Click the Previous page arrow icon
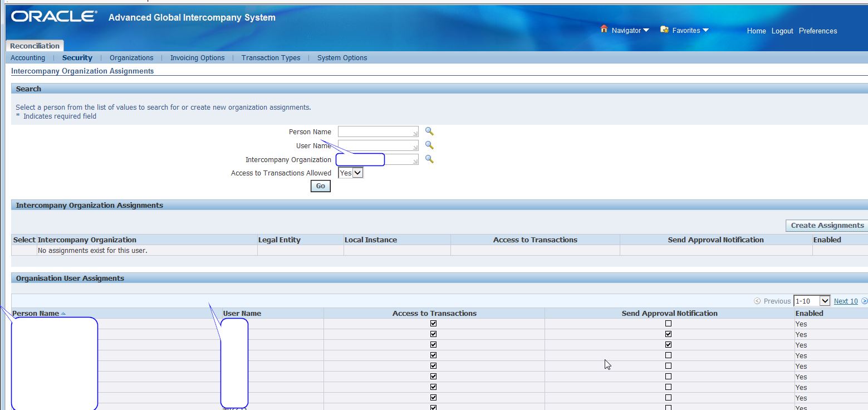 (x=757, y=301)
